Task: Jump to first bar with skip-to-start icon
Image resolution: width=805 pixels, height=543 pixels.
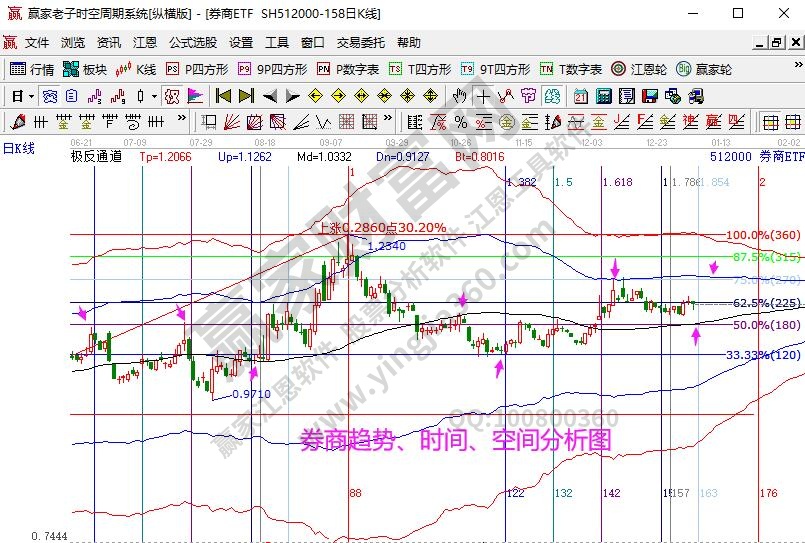Action: [x=223, y=96]
